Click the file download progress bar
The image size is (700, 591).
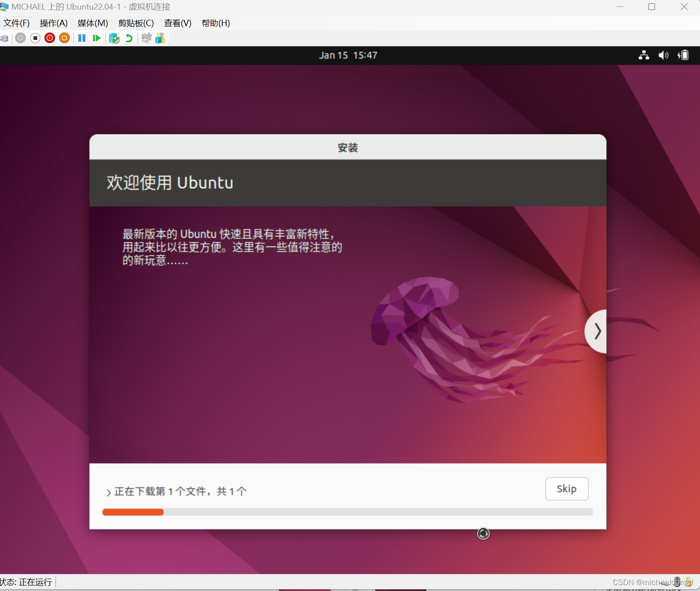point(347,512)
